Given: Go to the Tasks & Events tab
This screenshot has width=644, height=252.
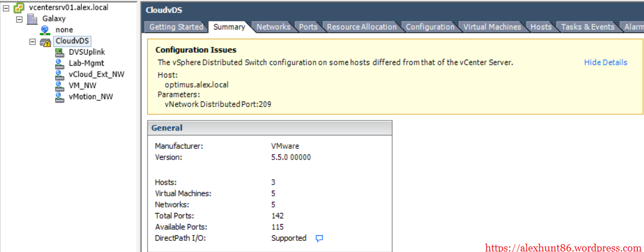Looking at the screenshot, I should tap(587, 27).
